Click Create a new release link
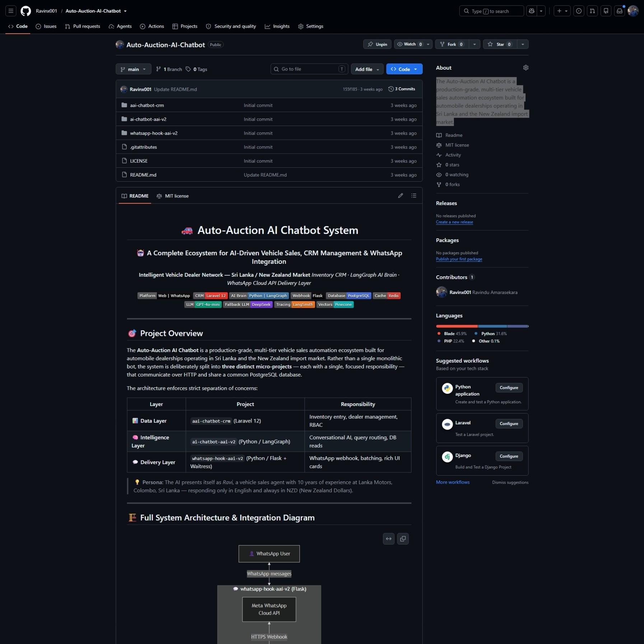This screenshot has width=644, height=644. coord(454,222)
